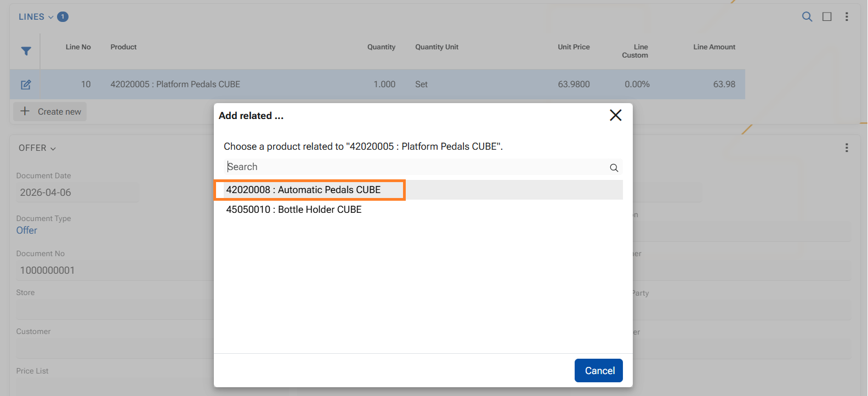Click the magnifier icon in dialog search

click(614, 168)
